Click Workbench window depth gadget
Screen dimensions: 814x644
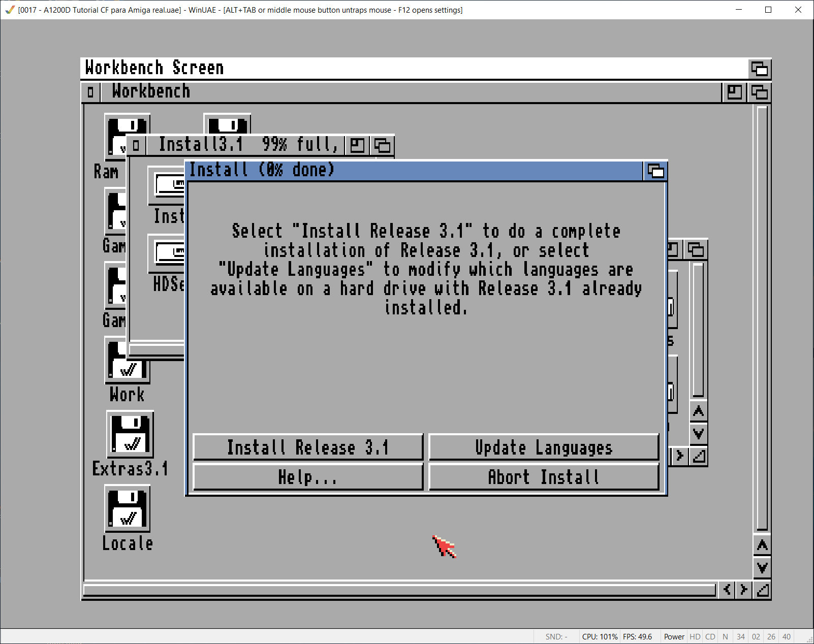pyautogui.click(x=759, y=92)
